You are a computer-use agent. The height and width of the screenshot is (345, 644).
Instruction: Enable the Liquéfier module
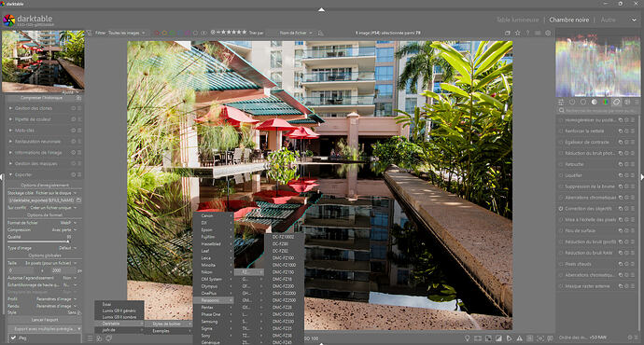tap(561, 175)
